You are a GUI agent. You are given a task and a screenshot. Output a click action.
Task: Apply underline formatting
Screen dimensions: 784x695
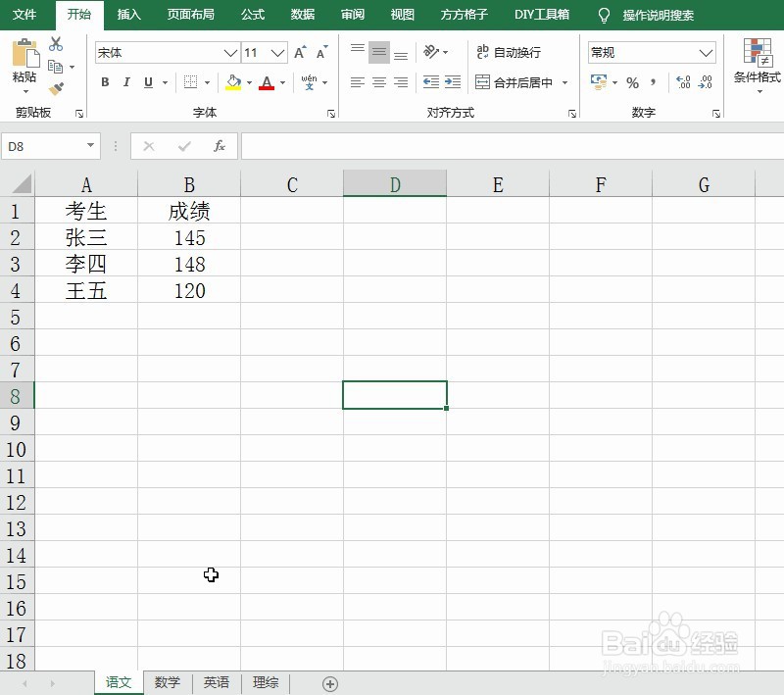click(147, 82)
